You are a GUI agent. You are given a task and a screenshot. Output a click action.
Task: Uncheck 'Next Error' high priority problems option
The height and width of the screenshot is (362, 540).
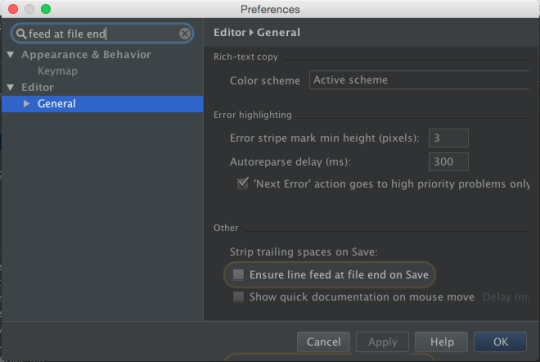[x=243, y=183]
